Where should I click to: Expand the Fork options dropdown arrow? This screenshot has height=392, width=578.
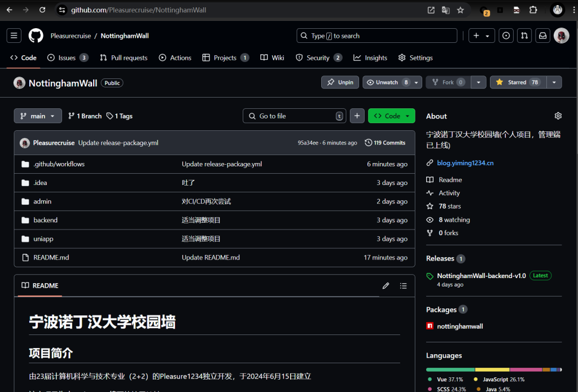479,82
